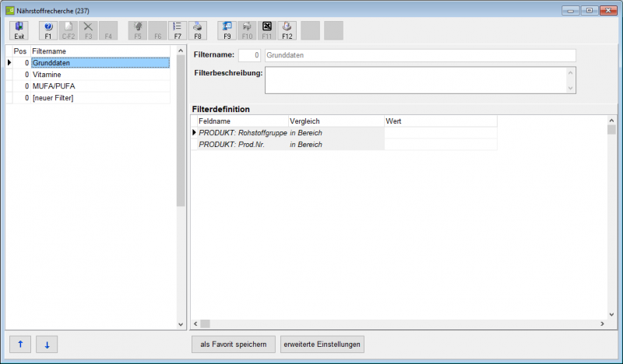Click Filterdefinition vertical scrollbar down arrow
The height and width of the screenshot is (364, 623).
[x=611, y=314]
